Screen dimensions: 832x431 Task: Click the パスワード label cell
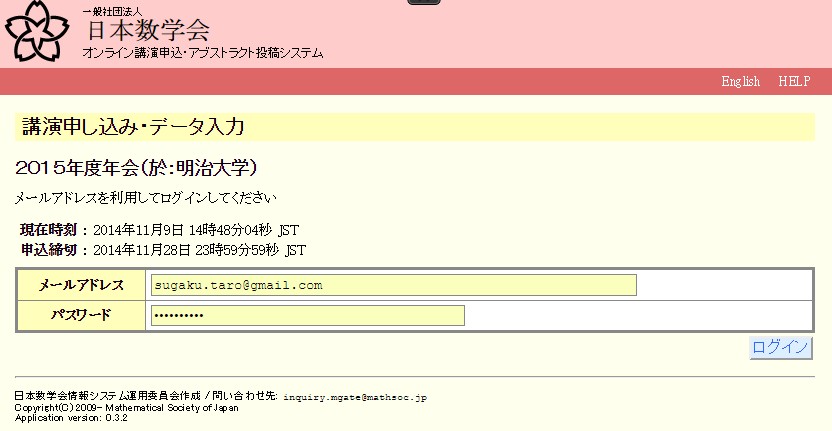tap(81, 316)
